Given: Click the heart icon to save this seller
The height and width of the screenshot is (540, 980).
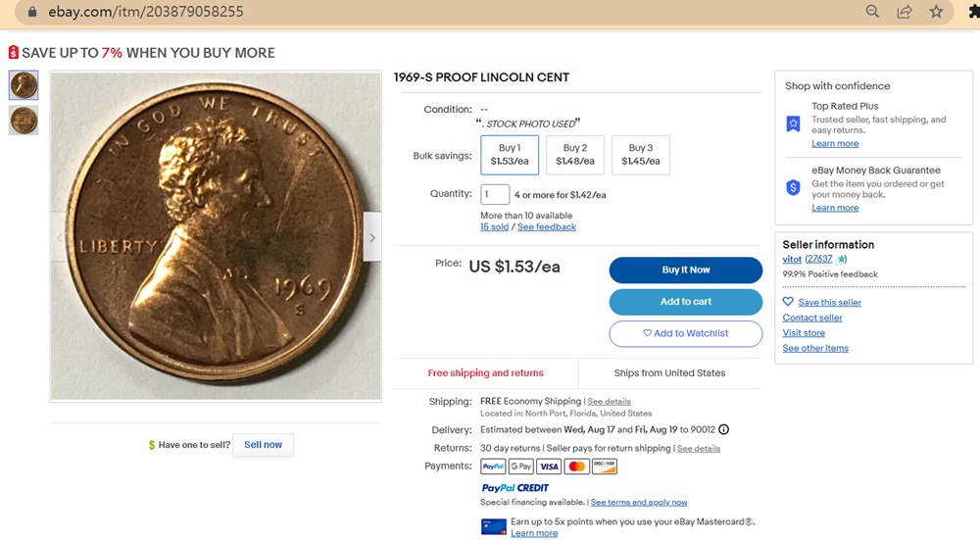Looking at the screenshot, I should click(788, 302).
